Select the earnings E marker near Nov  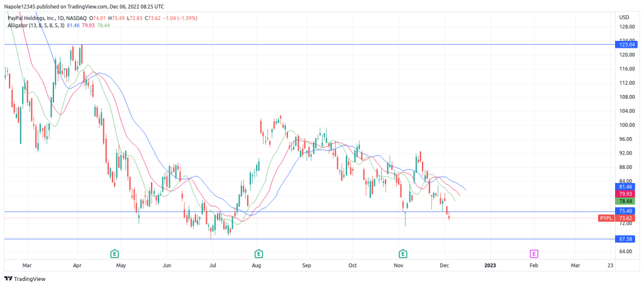pyautogui.click(x=403, y=253)
